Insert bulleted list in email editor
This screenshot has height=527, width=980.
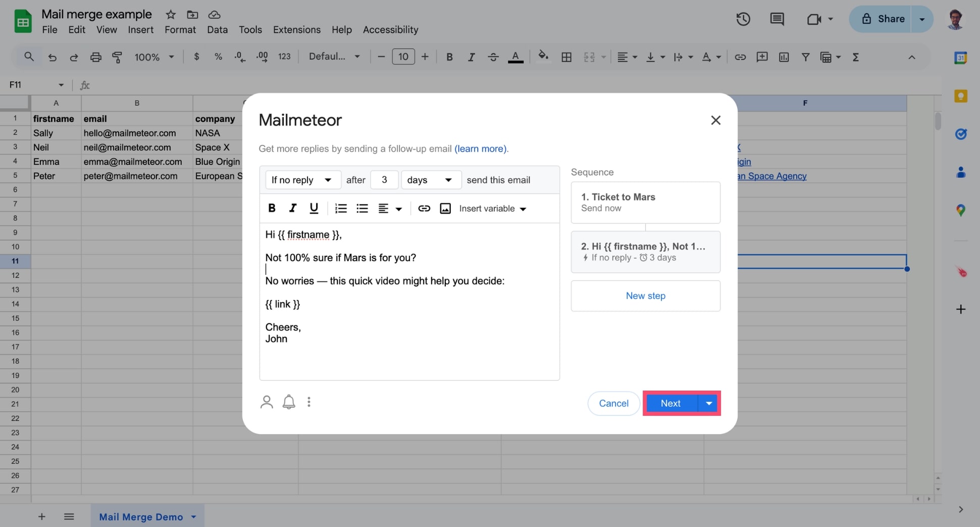(362, 208)
